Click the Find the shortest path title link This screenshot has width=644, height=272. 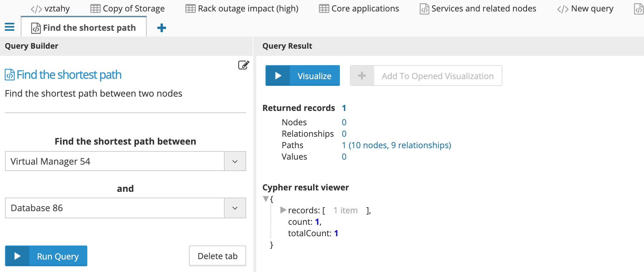(69, 75)
